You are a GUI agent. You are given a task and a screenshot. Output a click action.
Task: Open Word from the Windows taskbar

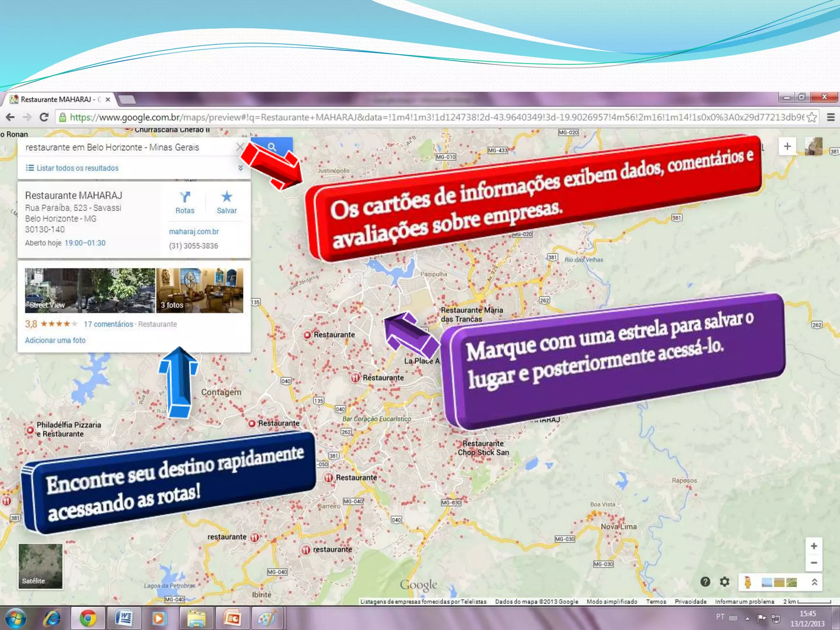[x=124, y=618]
